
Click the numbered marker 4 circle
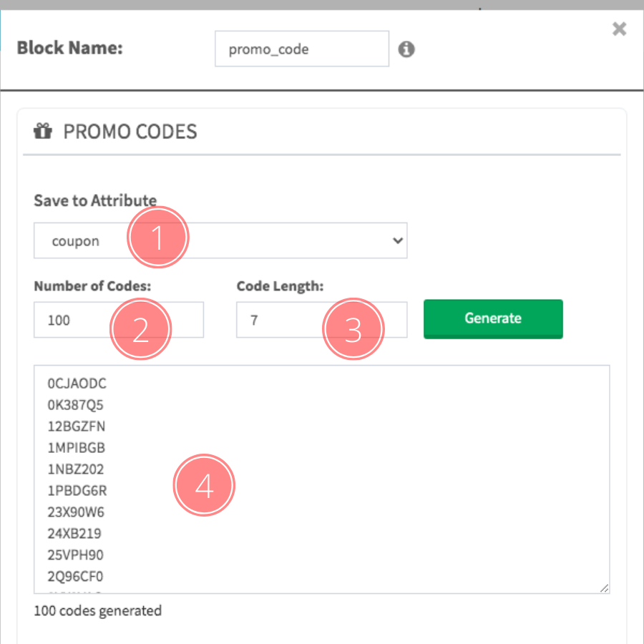point(205,484)
